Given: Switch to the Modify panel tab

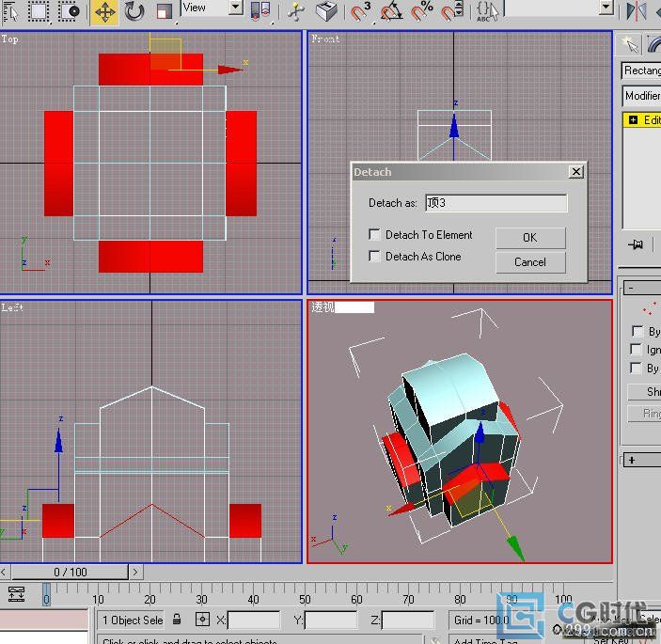Looking at the screenshot, I should pos(653,45).
